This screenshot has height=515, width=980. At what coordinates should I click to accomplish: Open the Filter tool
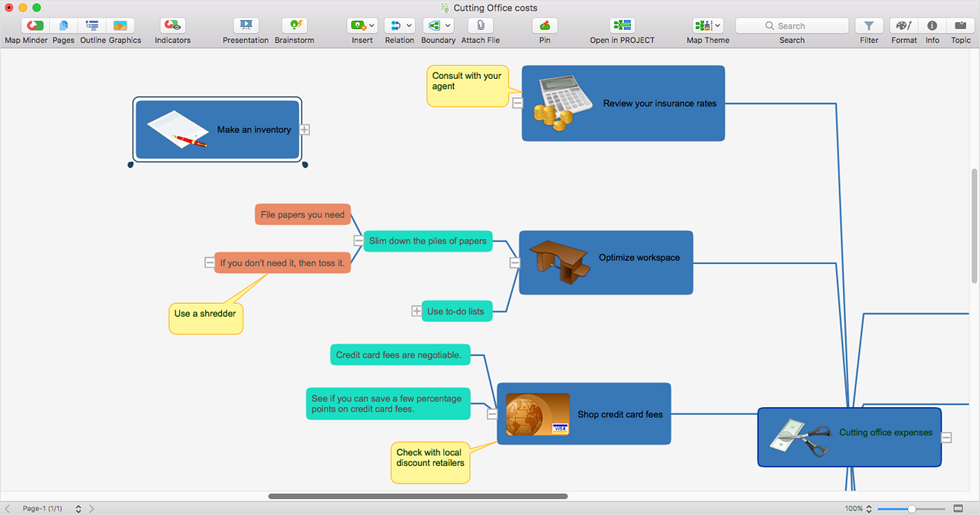click(869, 26)
